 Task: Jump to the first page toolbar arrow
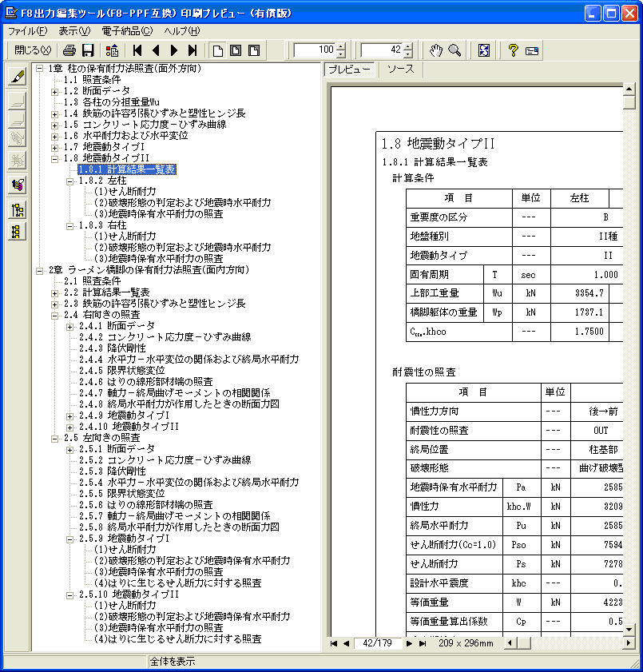tap(137, 50)
